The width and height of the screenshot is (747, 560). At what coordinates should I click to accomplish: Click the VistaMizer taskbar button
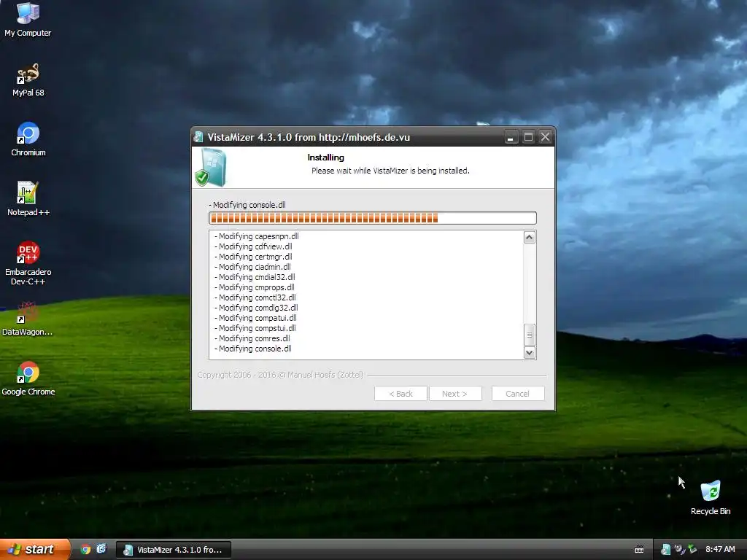coord(174,550)
